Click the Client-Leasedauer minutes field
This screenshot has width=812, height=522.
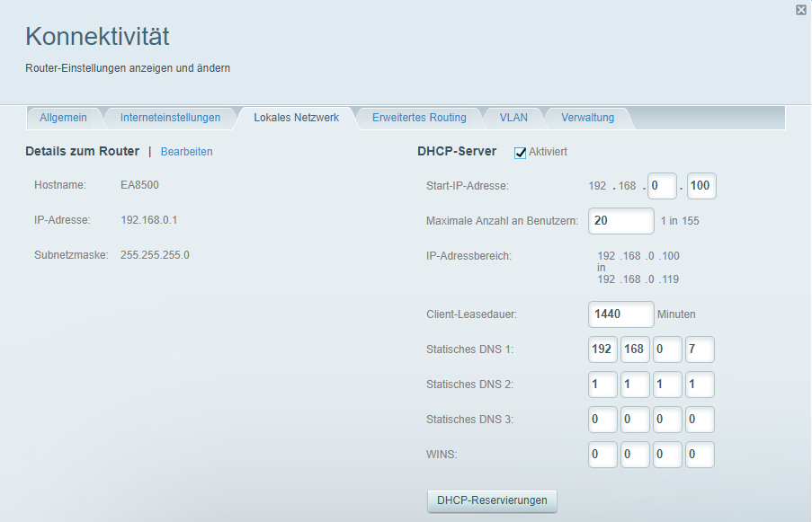(x=620, y=314)
